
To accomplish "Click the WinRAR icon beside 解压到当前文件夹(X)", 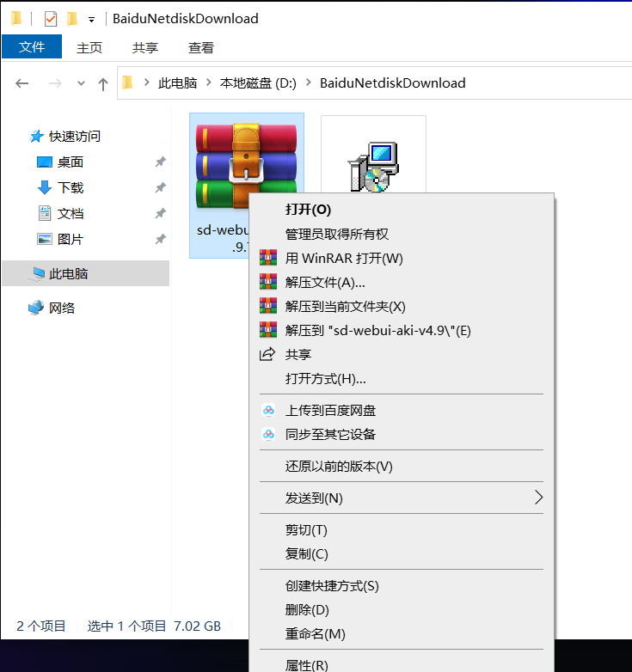I will [268, 306].
